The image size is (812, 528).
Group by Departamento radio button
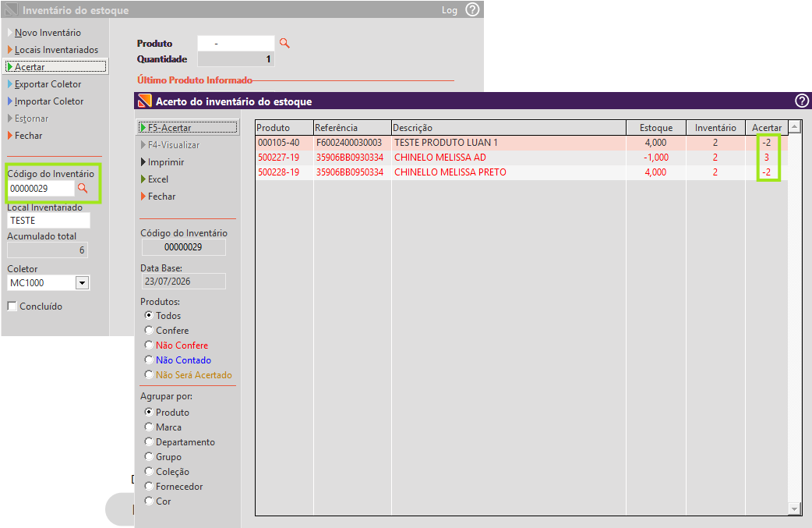(x=149, y=441)
